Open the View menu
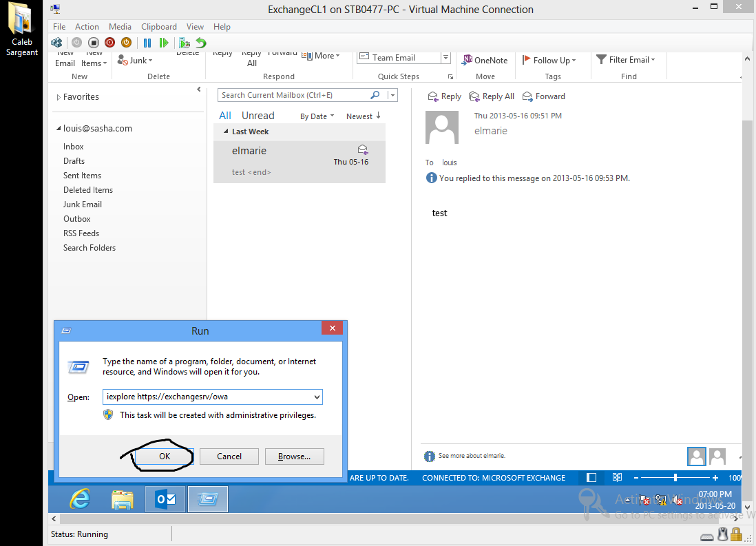The height and width of the screenshot is (546, 756). 196,27
